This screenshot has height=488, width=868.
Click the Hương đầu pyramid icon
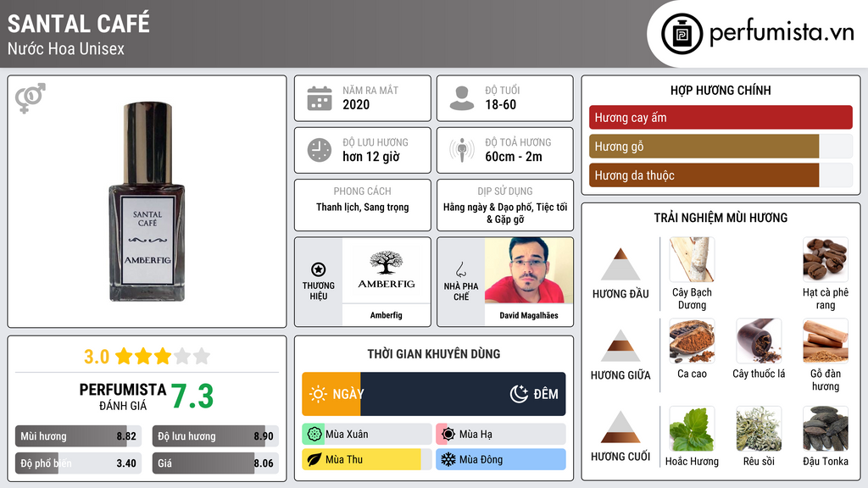tap(620, 264)
